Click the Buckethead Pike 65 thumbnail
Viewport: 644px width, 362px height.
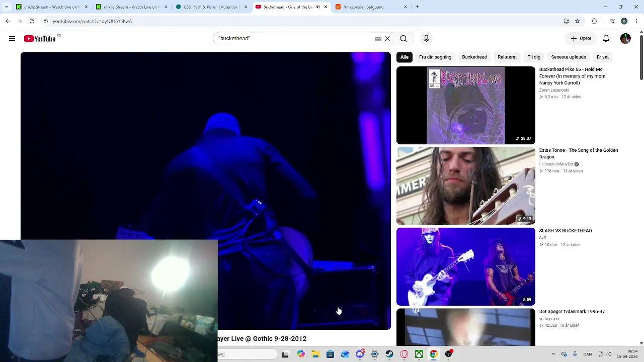pyautogui.click(x=466, y=106)
